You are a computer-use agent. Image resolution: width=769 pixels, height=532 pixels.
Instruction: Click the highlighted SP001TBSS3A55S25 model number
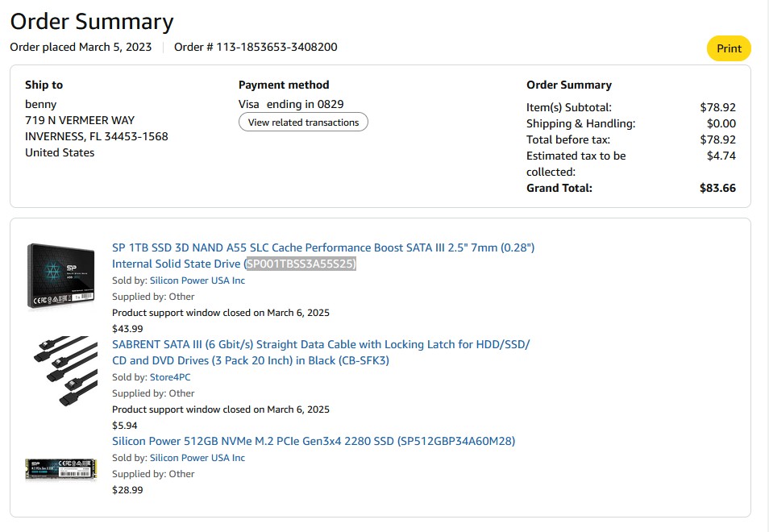301,264
